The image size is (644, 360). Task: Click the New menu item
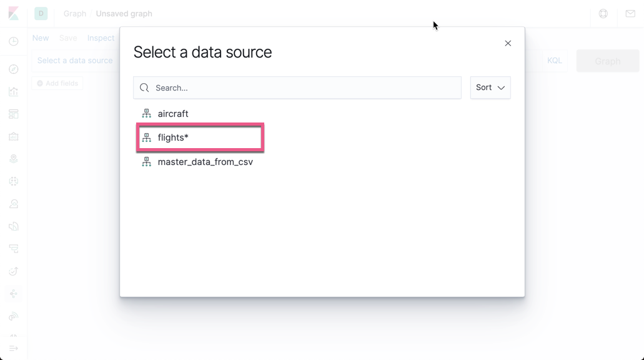tap(41, 38)
